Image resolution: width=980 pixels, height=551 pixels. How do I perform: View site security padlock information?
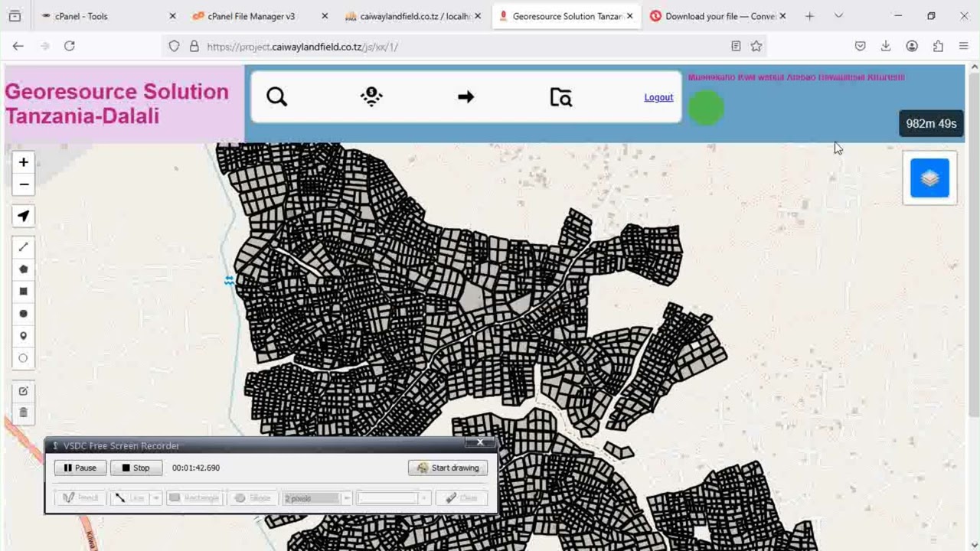coord(194,47)
